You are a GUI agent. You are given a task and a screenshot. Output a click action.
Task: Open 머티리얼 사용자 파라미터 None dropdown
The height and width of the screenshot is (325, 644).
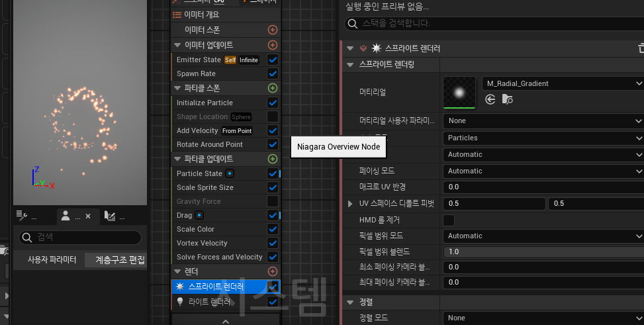coord(543,120)
